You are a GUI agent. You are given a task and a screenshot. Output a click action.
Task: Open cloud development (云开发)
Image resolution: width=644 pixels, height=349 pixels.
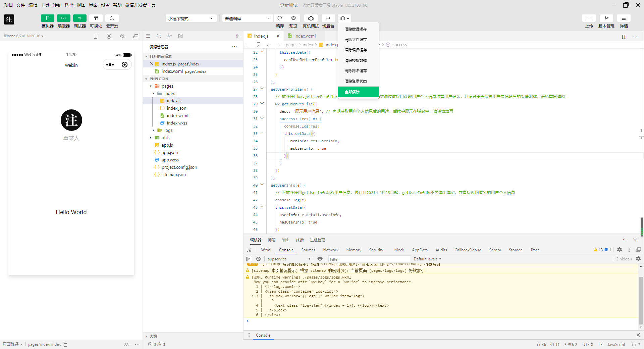112,18
